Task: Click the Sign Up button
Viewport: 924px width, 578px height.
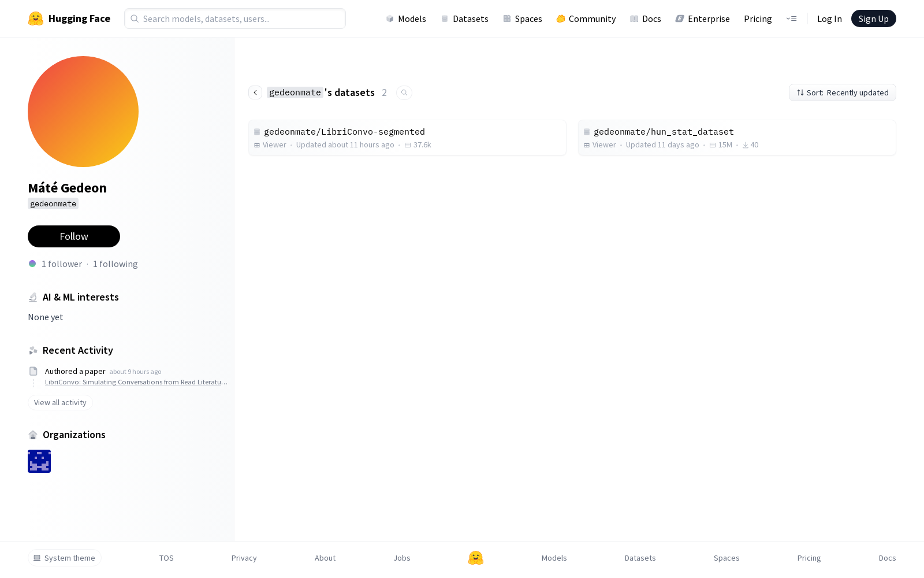Action: coord(873,18)
